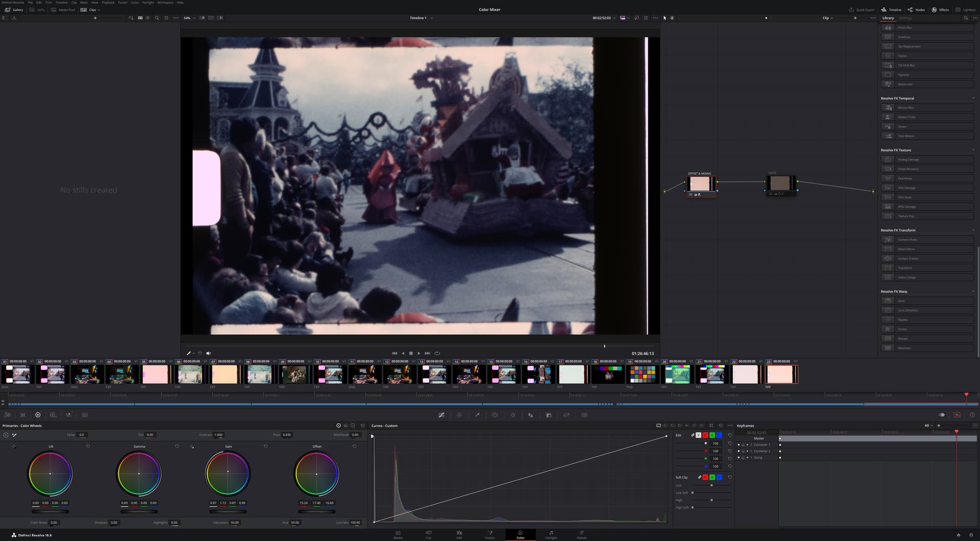Add Film Grain effect from library
Screen dimensions: 980x541
[x=927, y=197]
